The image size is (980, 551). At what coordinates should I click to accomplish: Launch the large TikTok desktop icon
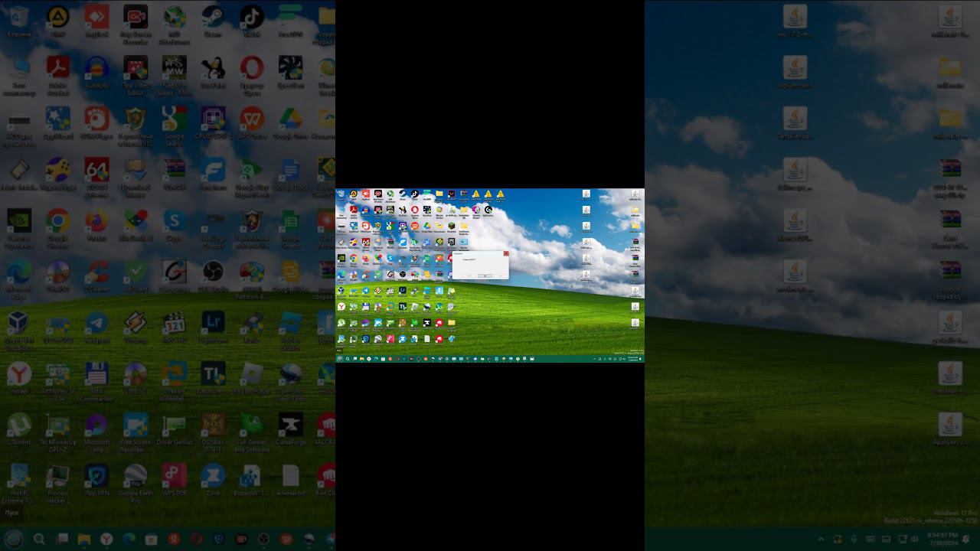tap(252, 18)
